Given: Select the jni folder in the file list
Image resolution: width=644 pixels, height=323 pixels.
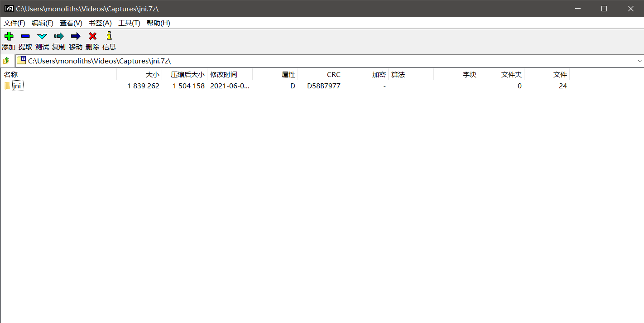Looking at the screenshot, I should 17,86.
